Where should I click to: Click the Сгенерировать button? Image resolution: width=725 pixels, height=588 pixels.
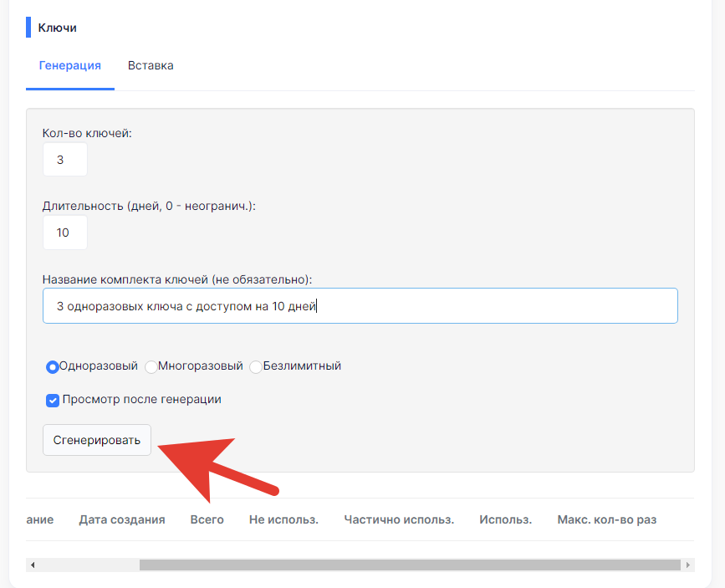coord(97,440)
